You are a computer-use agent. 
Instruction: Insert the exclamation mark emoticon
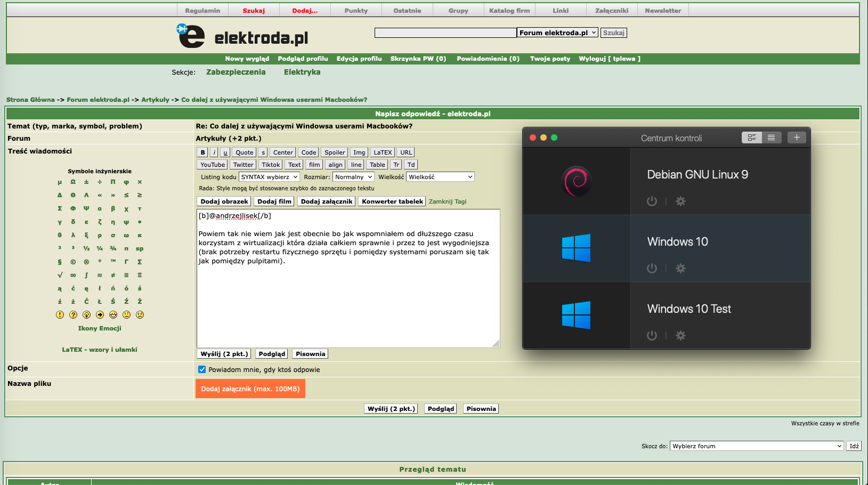coord(60,315)
